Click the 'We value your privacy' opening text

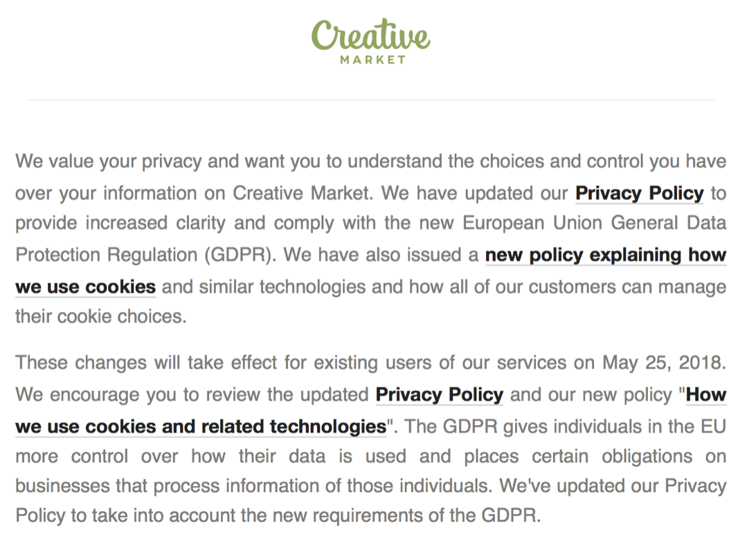pos(109,161)
